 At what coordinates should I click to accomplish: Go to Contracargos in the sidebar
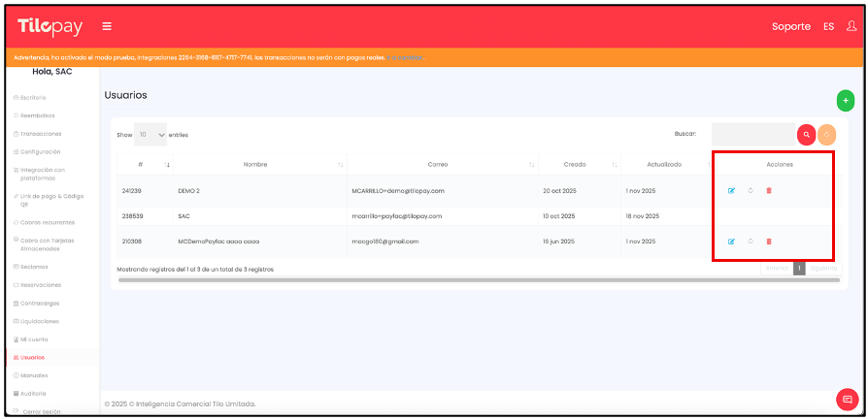(x=40, y=304)
